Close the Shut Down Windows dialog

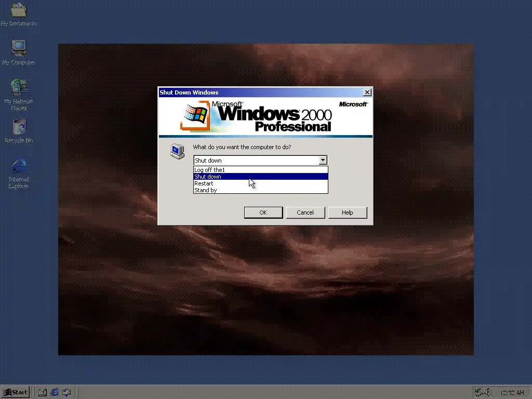point(367,92)
